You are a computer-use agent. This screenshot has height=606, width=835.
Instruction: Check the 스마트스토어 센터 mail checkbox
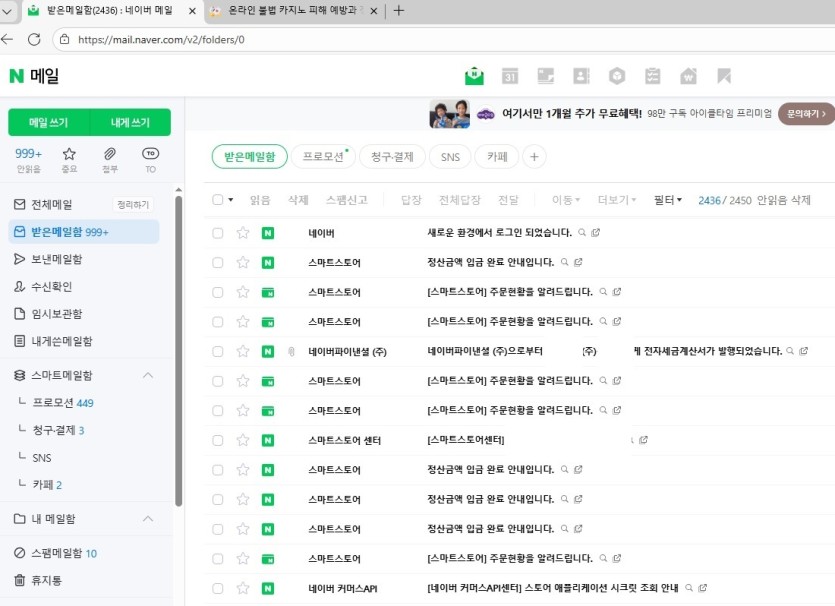(217, 440)
